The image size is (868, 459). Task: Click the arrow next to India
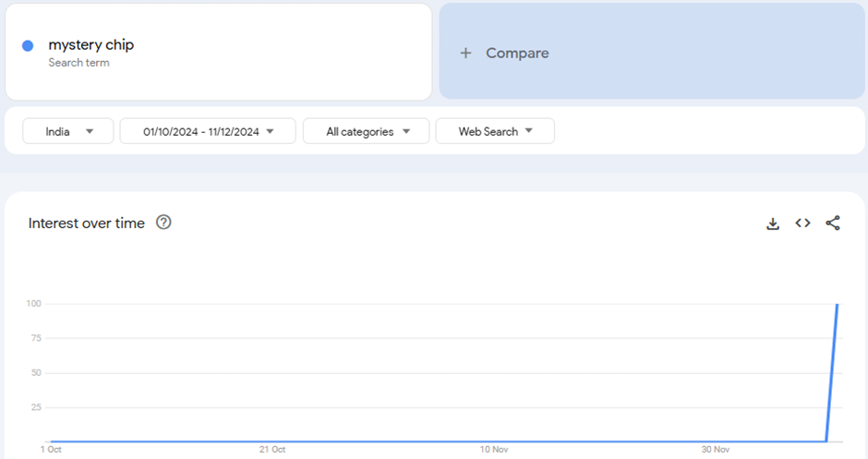pyautogui.click(x=90, y=131)
